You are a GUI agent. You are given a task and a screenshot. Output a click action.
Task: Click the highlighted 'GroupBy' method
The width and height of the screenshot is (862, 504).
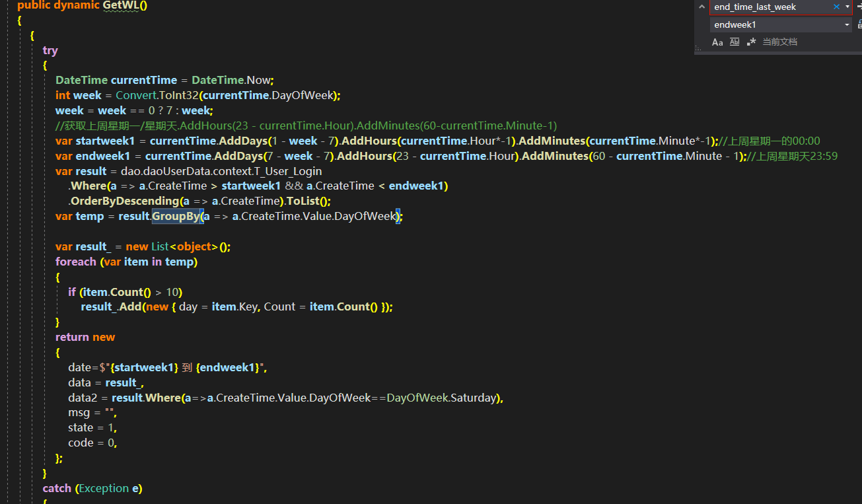(176, 216)
